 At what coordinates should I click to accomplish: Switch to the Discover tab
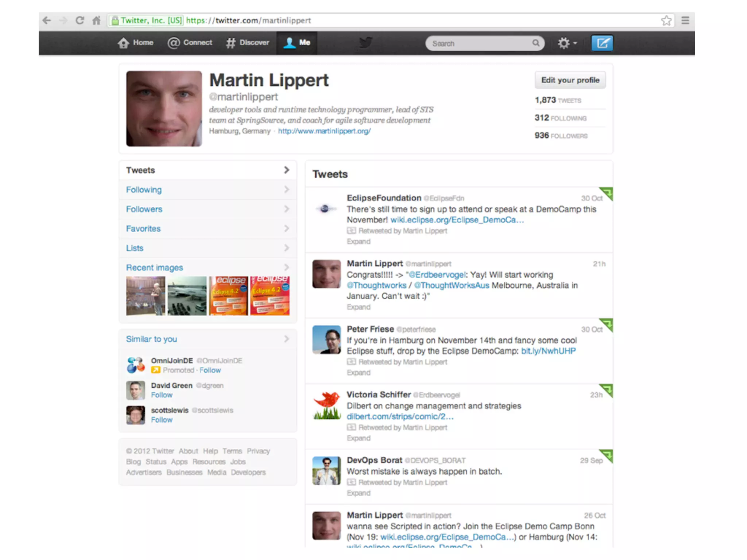tap(247, 43)
